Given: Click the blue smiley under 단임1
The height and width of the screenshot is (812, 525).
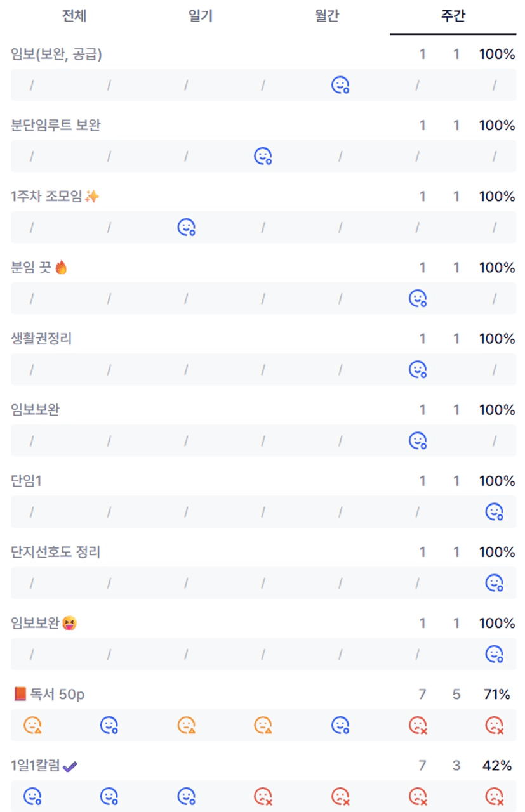Looking at the screenshot, I should (x=494, y=511).
